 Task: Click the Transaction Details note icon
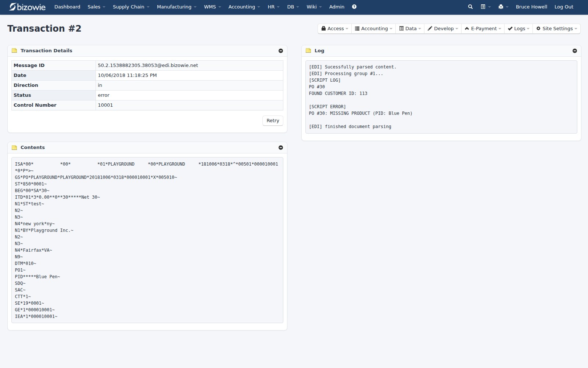(14, 51)
